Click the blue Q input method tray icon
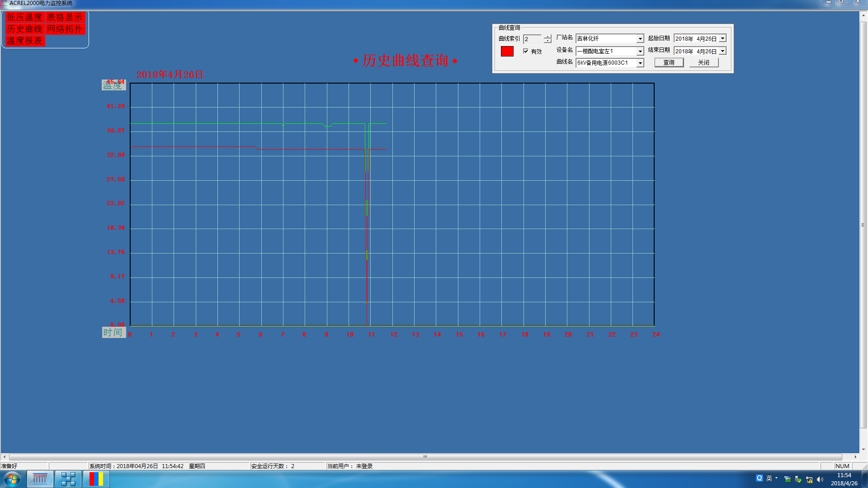 [x=759, y=478]
